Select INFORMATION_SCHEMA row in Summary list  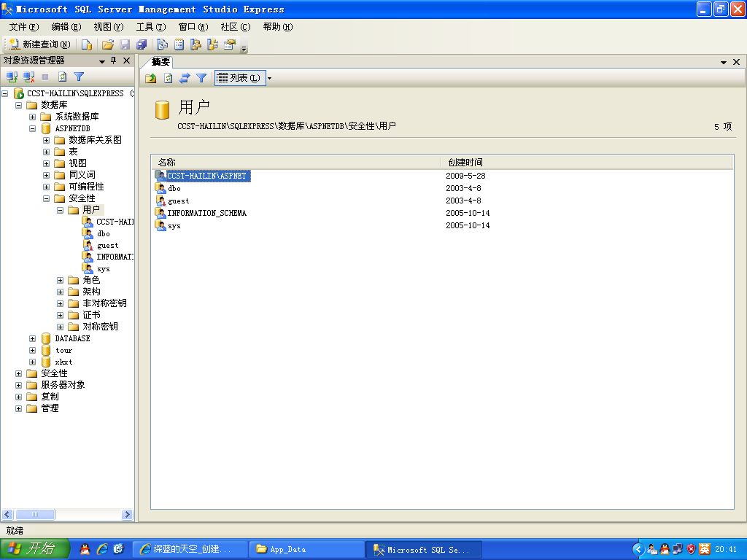206,214
